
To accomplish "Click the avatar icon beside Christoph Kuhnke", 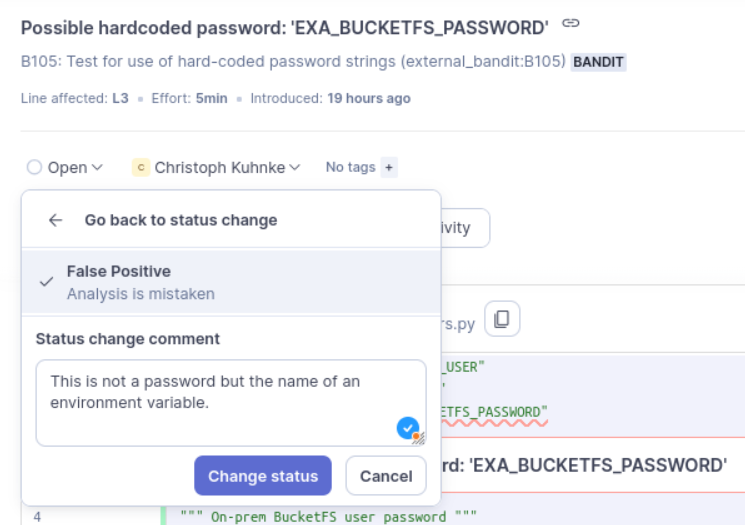I will (141, 168).
